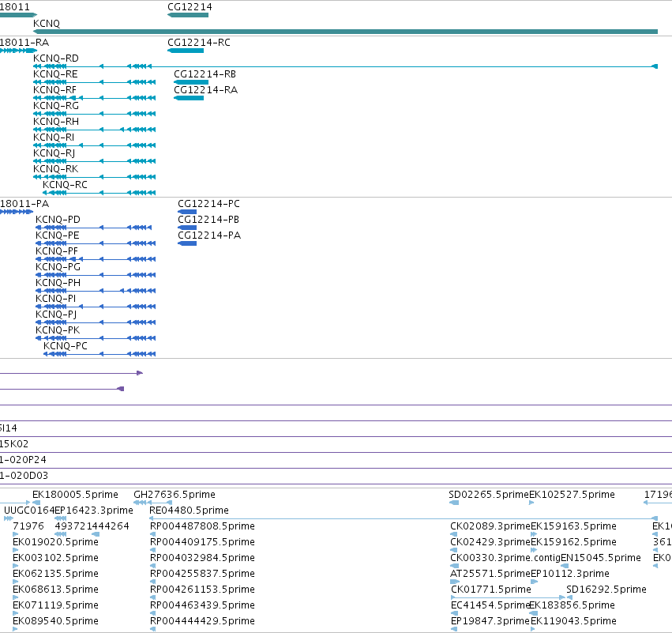Click the KCNQ-PC protein label

pyautogui.click(x=66, y=346)
